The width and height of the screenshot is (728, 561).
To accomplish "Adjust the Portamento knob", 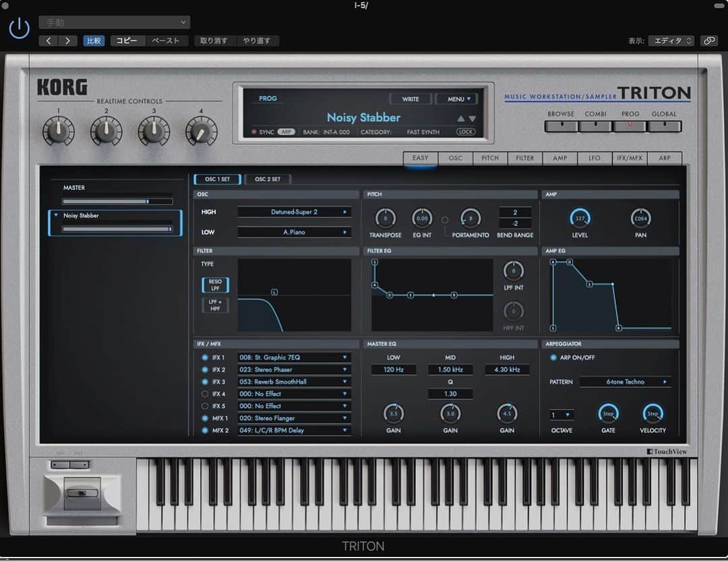I will 471,218.
